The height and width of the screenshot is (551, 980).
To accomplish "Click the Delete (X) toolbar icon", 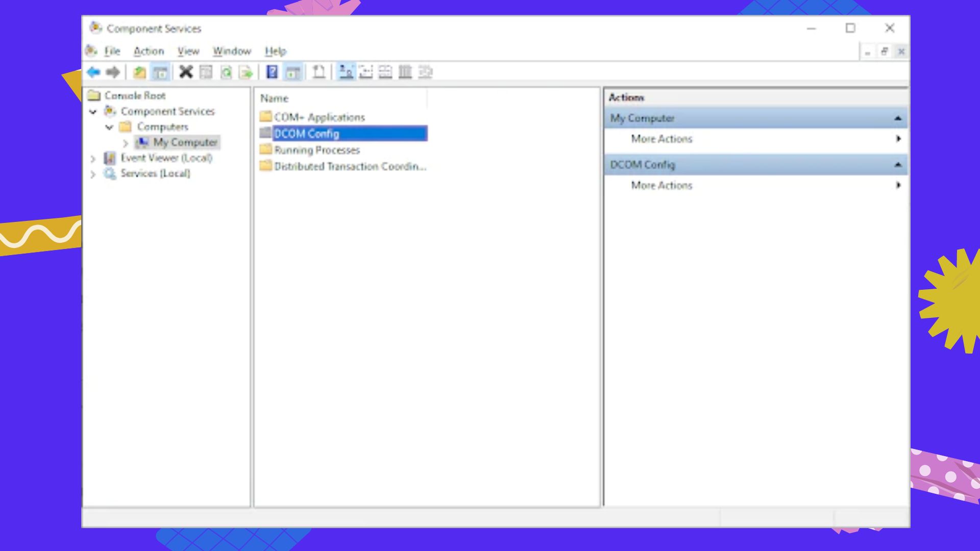I will 186,72.
